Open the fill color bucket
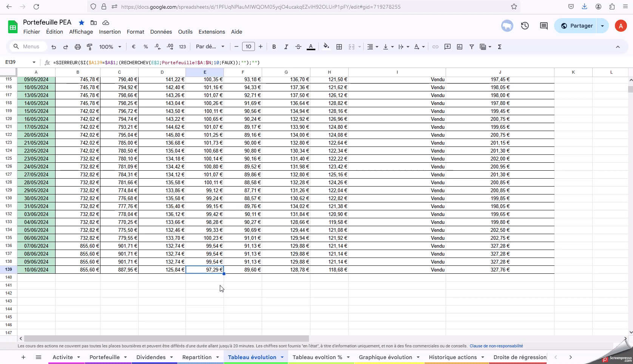The width and height of the screenshot is (633, 364). coord(326,47)
